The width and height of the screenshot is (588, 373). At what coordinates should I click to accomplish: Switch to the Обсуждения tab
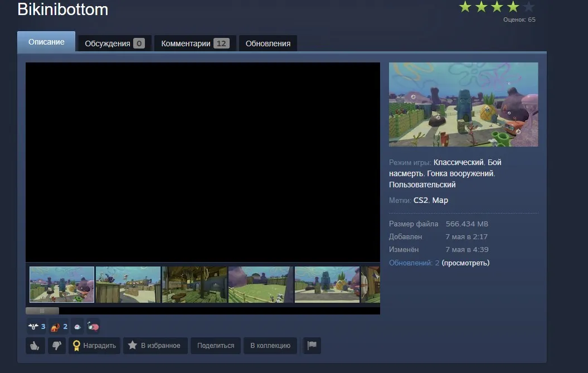[x=114, y=43]
